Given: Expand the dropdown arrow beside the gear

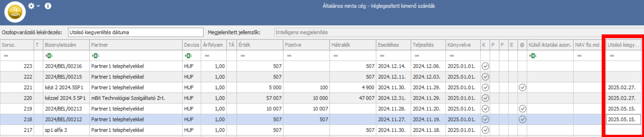Looking at the screenshot, I should point(38,6).
